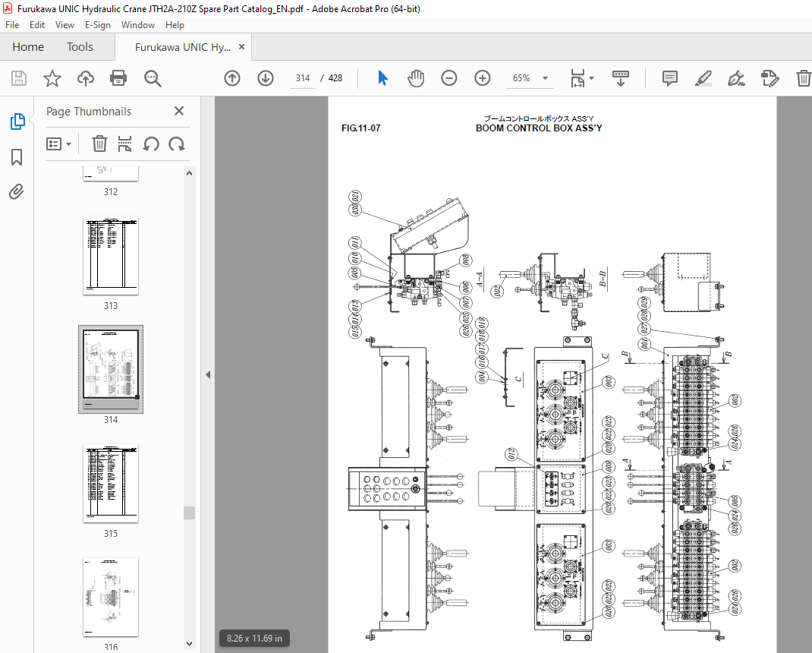812x653 pixels.
Task: Click the read mode keyboard-down icon
Action: 621,78
